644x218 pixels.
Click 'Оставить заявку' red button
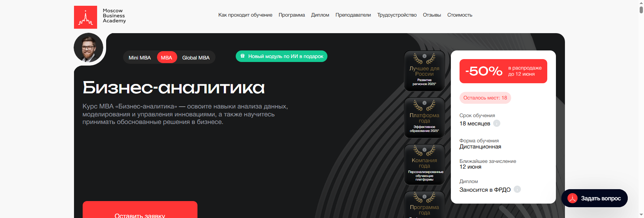pos(140,210)
